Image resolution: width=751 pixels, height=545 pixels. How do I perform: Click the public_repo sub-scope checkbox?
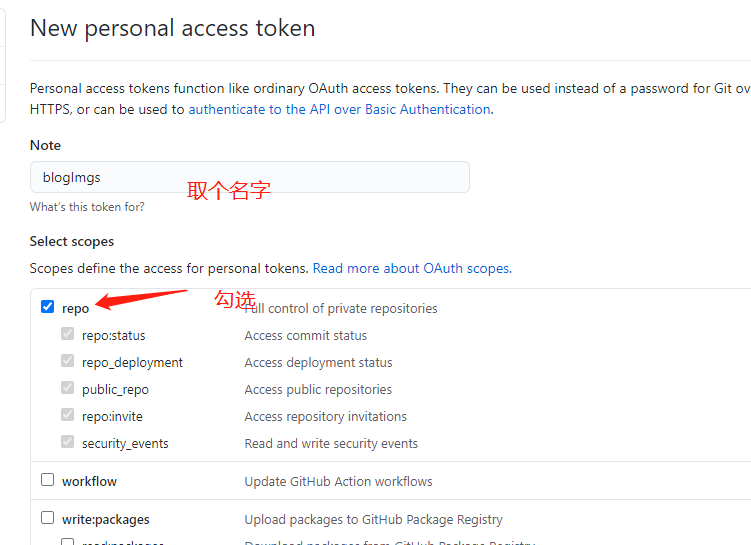coord(68,387)
